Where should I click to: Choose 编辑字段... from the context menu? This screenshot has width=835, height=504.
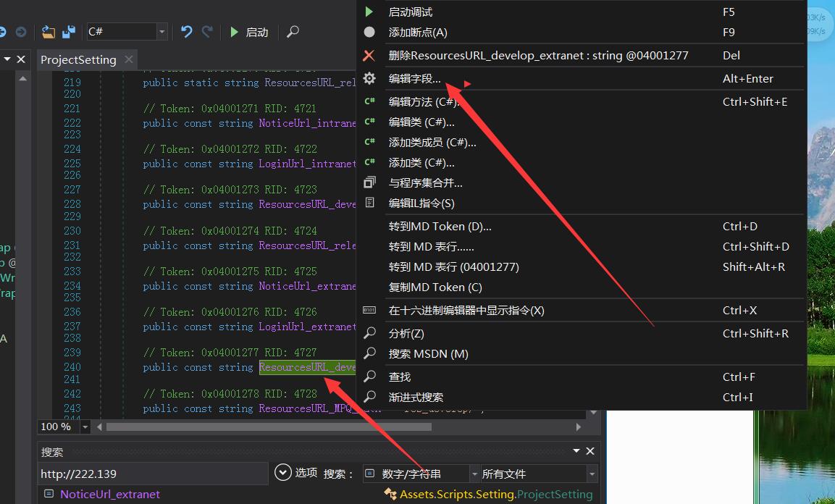point(414,78)
